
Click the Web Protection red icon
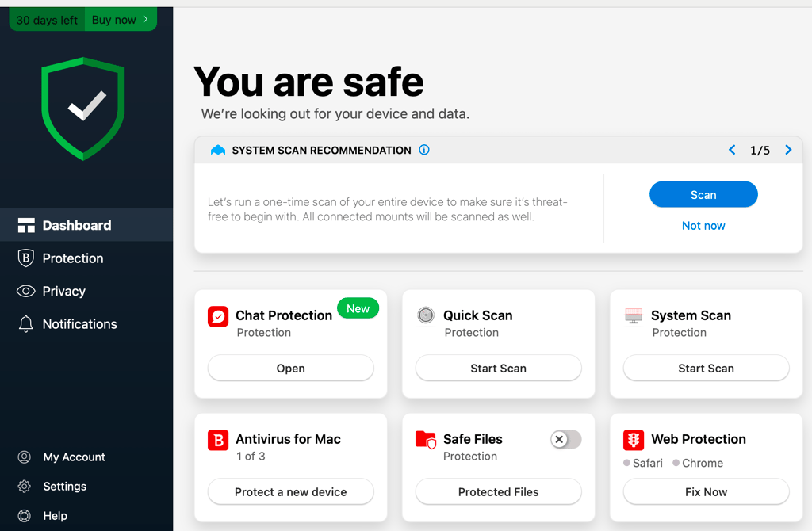pos(634,440)
